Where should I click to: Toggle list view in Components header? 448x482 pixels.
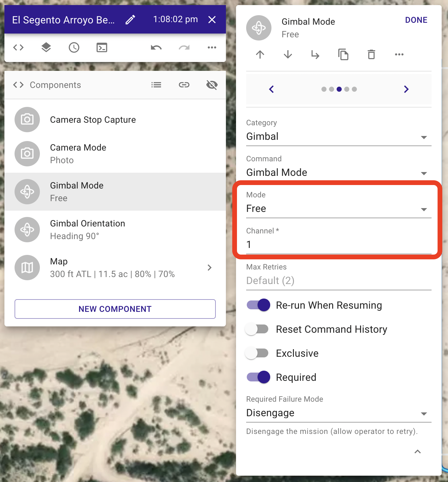tap(156, 85)
